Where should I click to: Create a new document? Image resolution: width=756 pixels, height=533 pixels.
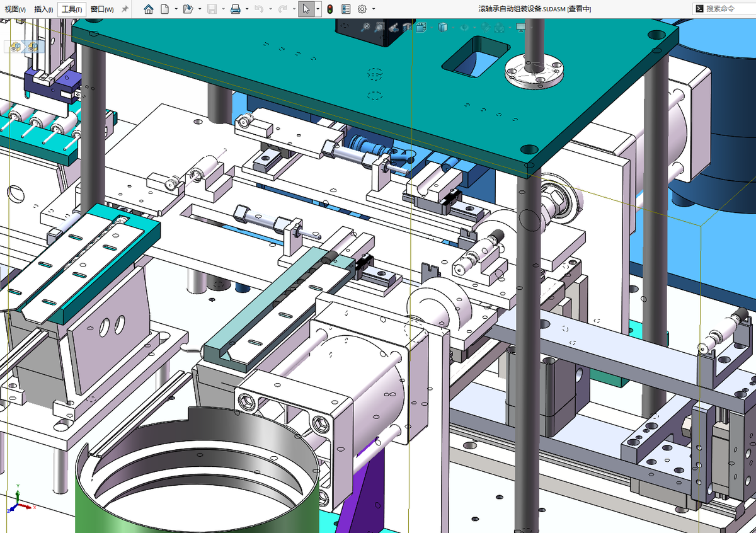(164, 9)
